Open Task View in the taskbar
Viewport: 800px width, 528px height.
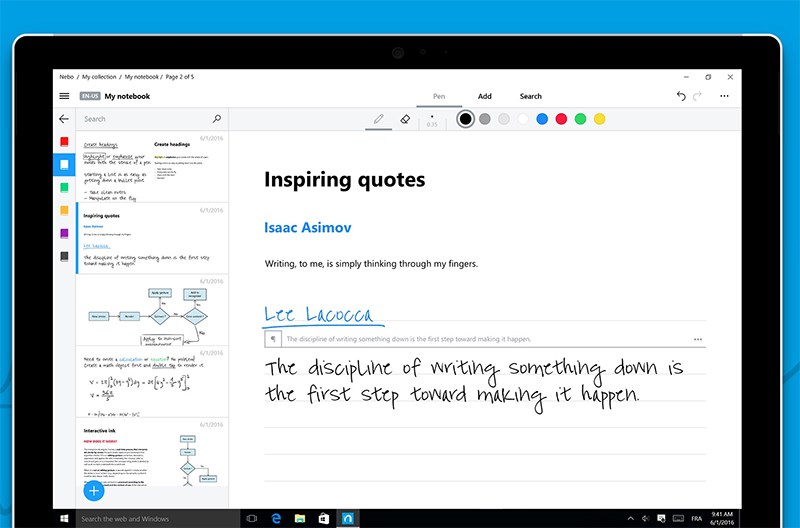pyautogui.click(x=252, y=518)
